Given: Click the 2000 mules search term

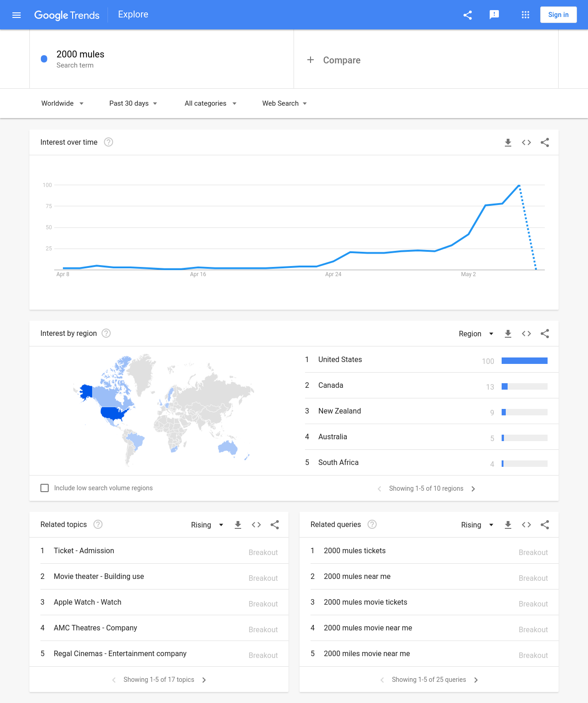Looking at the screenshot, I should [x=80, y=54].
